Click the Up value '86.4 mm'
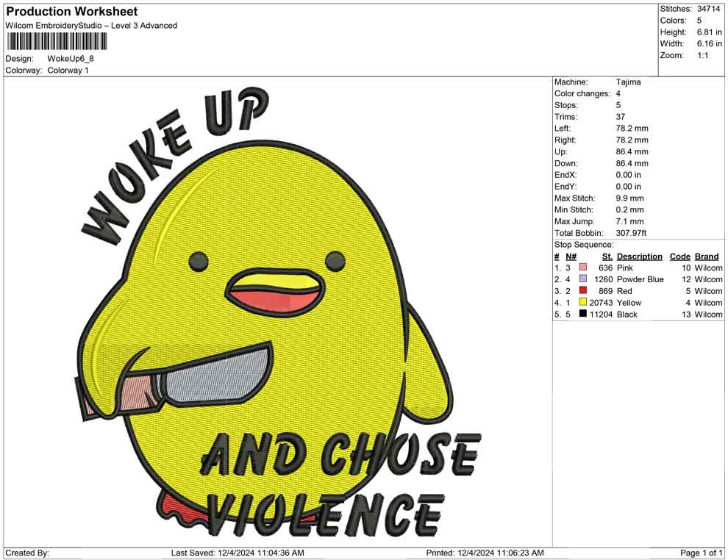The width and height of the screenshot is (728, 560). coord(632,151)
